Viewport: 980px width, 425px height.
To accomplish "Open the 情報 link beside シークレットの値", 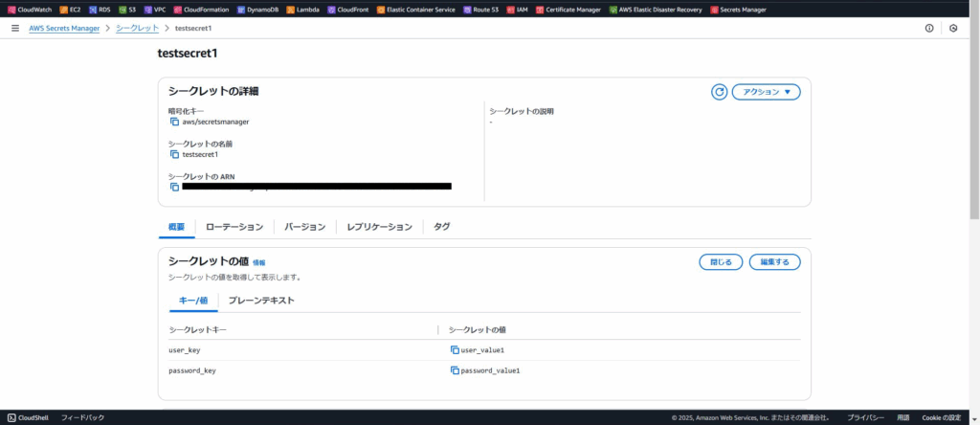I will (258, 262).
